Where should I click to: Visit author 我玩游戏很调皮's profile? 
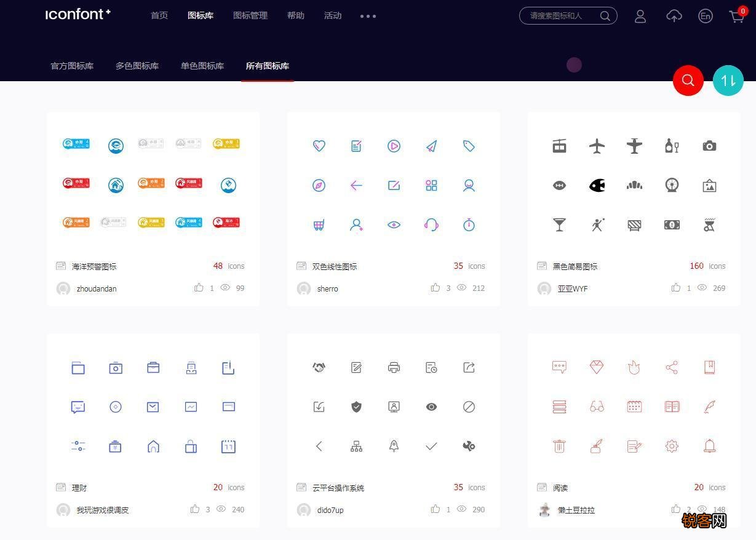[x=103, y=510]
